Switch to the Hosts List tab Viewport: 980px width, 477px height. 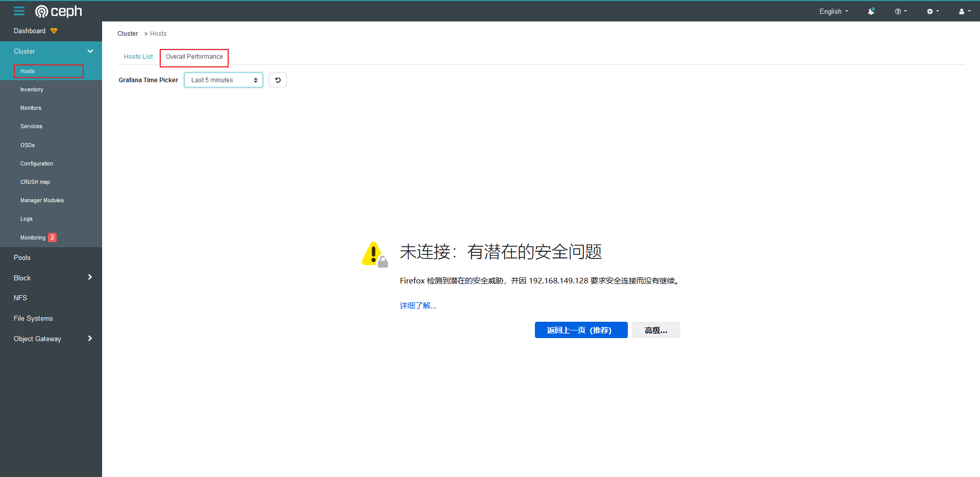pos(138,57)
